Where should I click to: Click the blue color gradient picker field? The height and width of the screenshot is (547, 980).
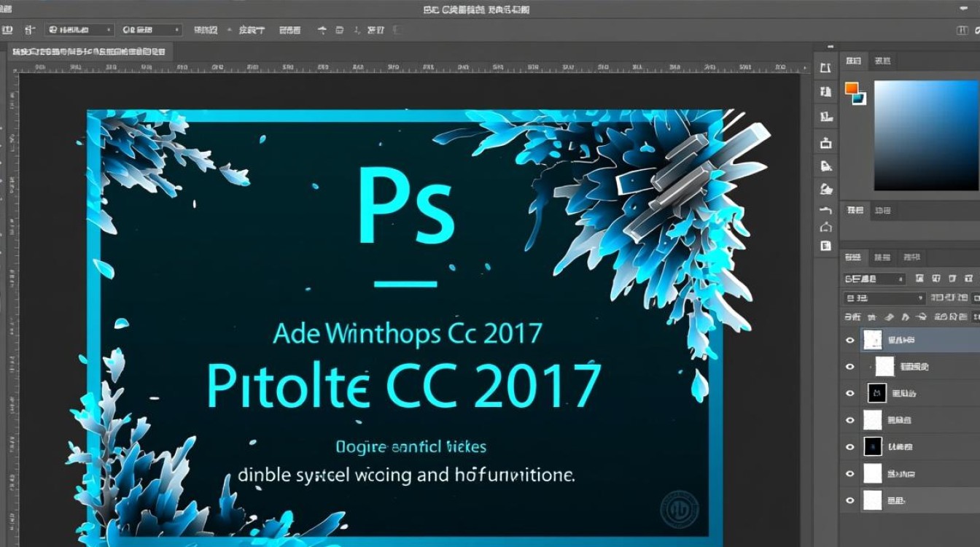(922, 135)
